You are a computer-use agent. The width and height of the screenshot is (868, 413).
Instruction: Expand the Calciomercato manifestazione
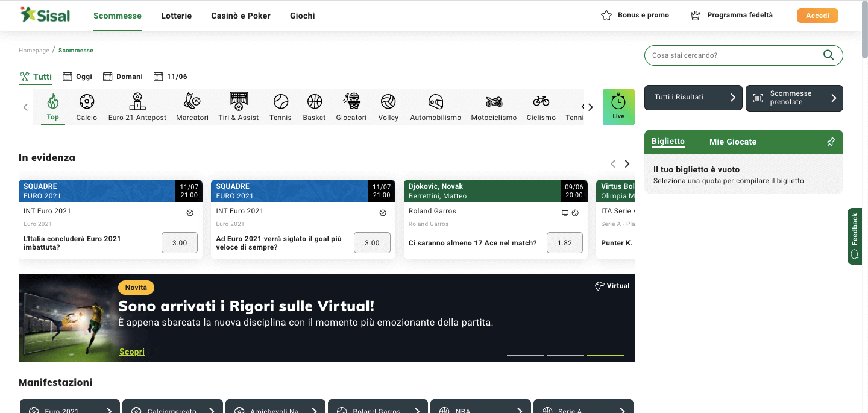(173, 406)
